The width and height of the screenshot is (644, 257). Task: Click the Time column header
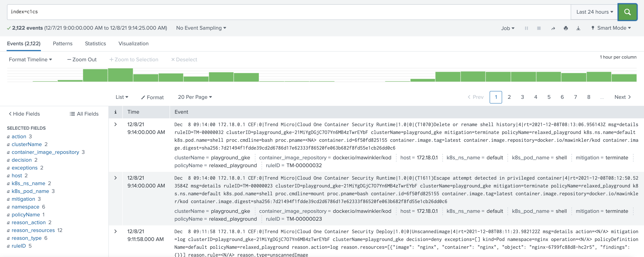[133, 112]
